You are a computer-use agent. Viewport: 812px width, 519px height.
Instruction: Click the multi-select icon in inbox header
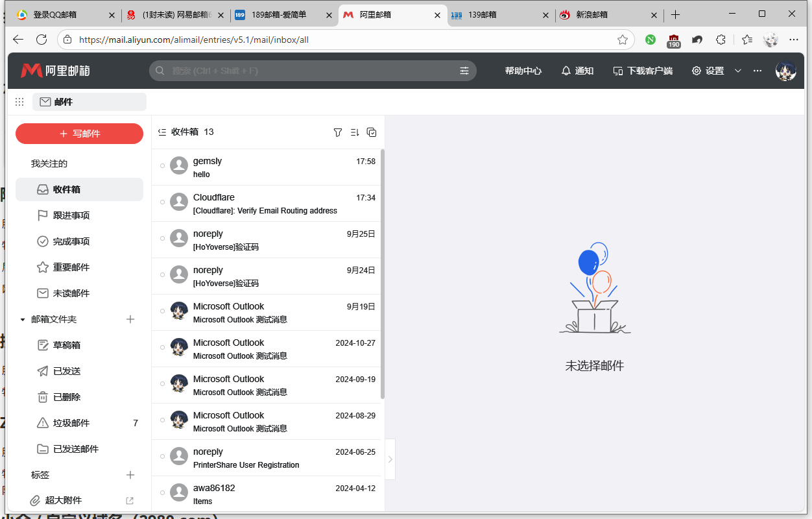tap(372, 132)
